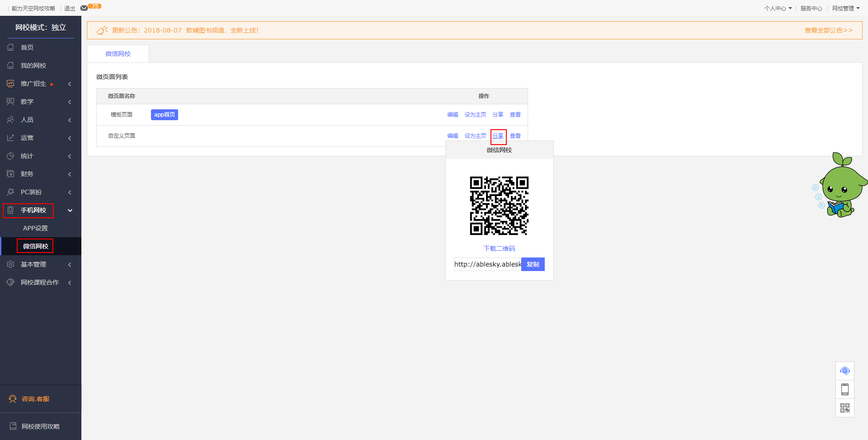Viewport: 868px width, 440px height.
Task: Click 下载二维码 download link
Action: coord(499,248)
